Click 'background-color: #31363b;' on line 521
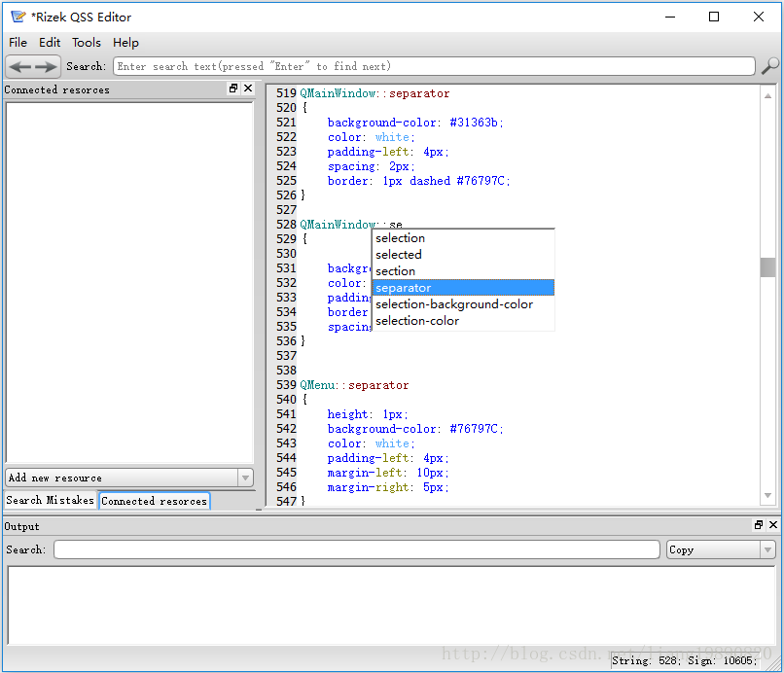 coord(415,123)
